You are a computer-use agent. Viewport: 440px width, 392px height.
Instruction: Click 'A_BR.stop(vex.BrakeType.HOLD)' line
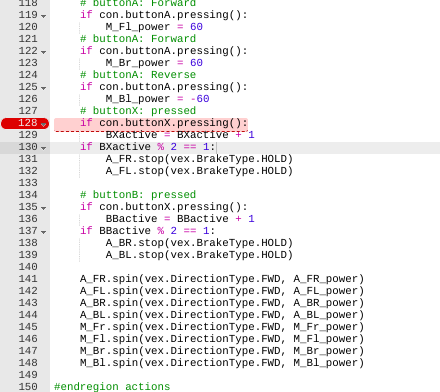point(199,243)
